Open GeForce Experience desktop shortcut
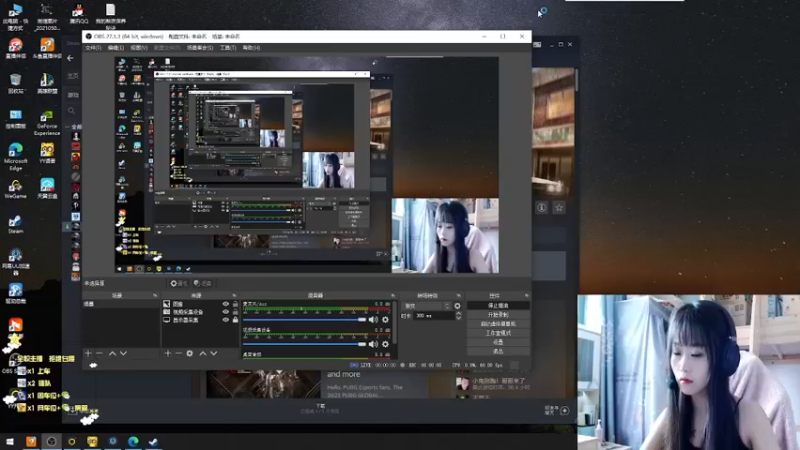 tap(47, 122)
